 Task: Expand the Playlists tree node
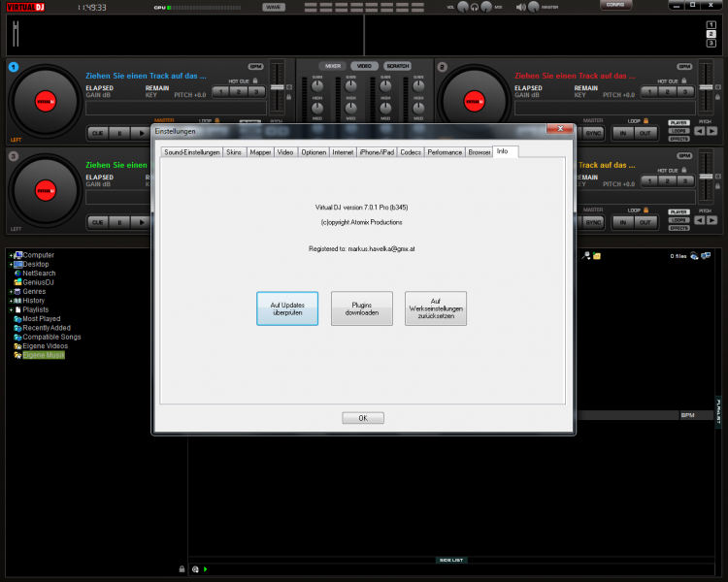pos(11,310)
